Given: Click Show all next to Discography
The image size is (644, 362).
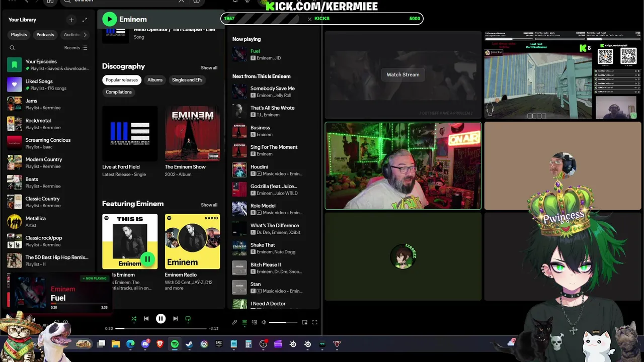Looking at the screenshot, I should pos(209,68).
